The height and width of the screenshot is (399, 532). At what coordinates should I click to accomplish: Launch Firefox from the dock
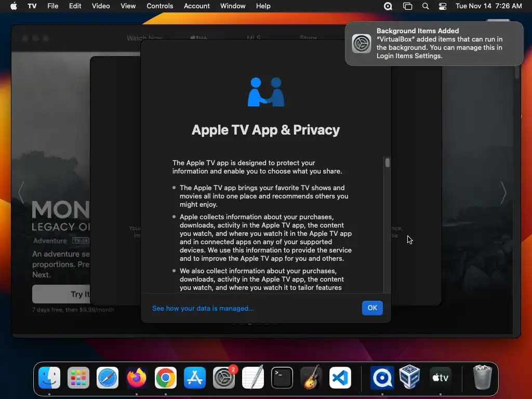tap(137, 378)
